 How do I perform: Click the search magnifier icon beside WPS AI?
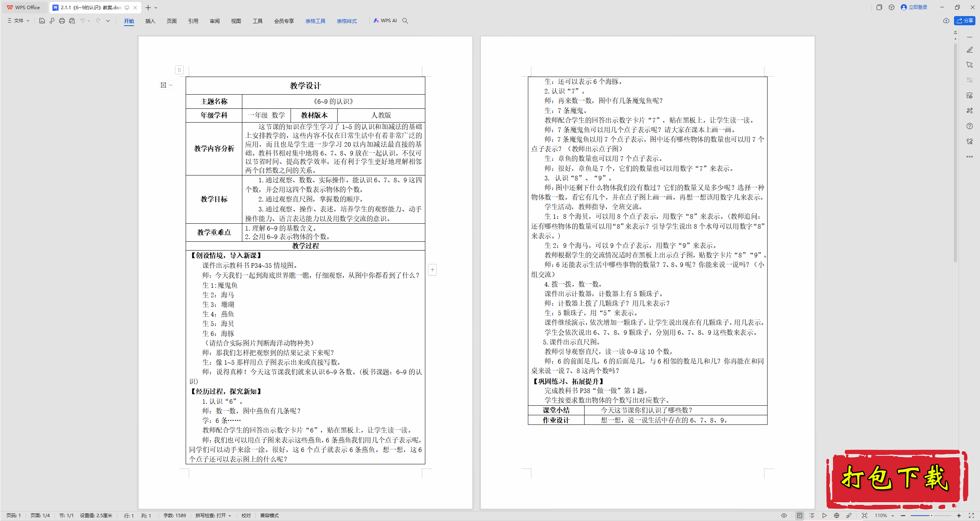click(x=405, y=21)
